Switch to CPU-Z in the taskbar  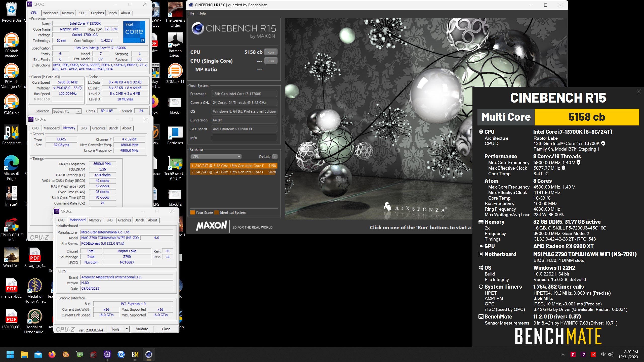pyautogui.click(x=107, y=354)
